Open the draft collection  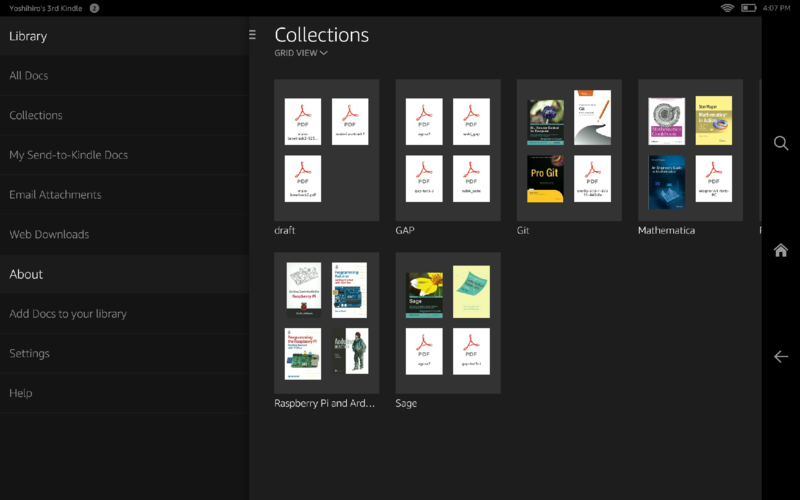click(x=327, y=150)
